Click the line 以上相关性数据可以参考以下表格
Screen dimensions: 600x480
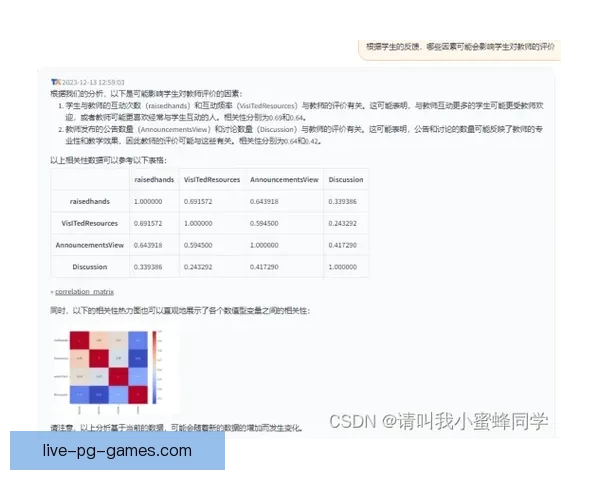pos(108,160)
